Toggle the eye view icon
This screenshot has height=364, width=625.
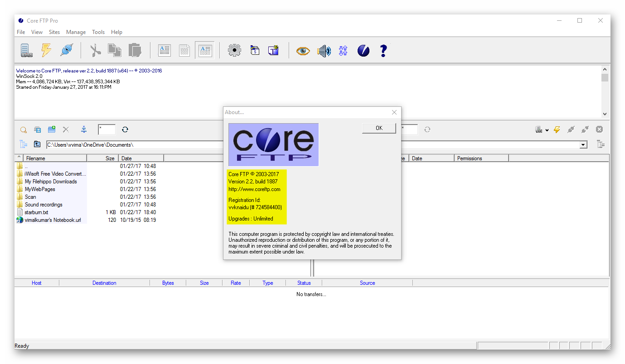coord(303,51)
